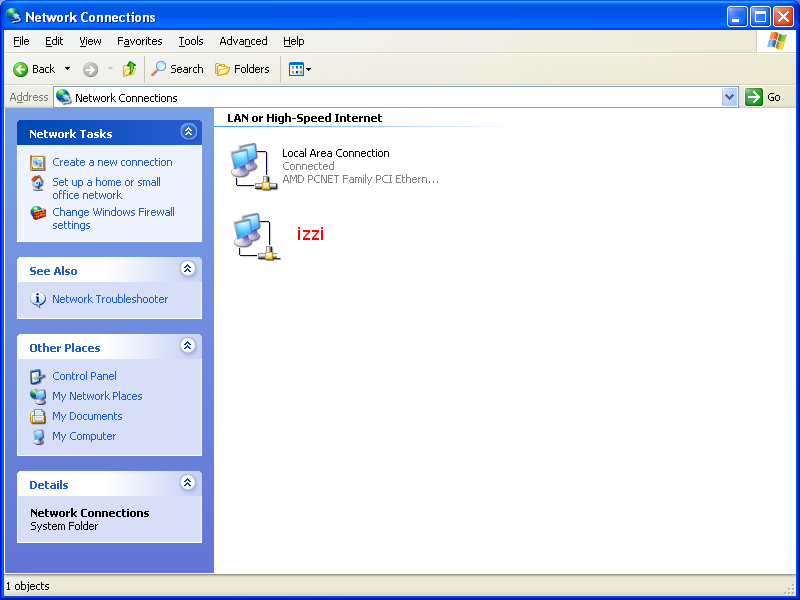
Task: Go up one folder level
Action: 130,69
